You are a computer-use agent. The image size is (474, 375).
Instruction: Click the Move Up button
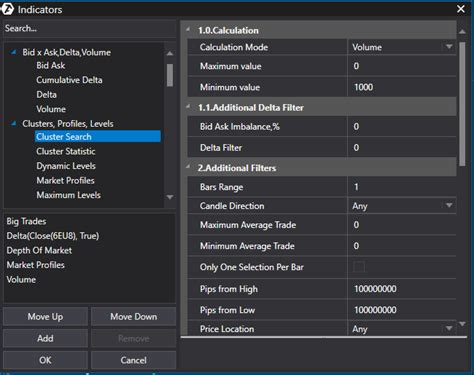pyautogui.click(x=45, y=316)
